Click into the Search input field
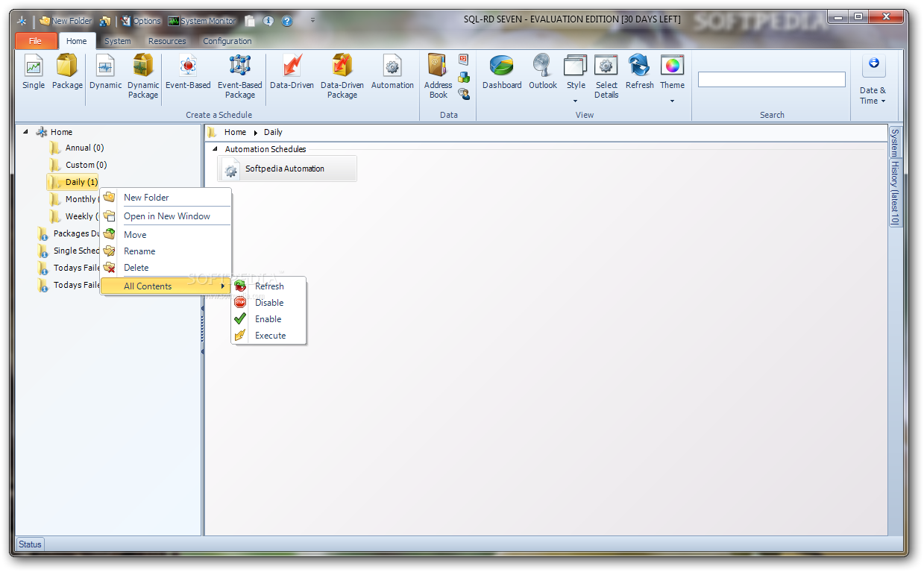 coord(771,79)
